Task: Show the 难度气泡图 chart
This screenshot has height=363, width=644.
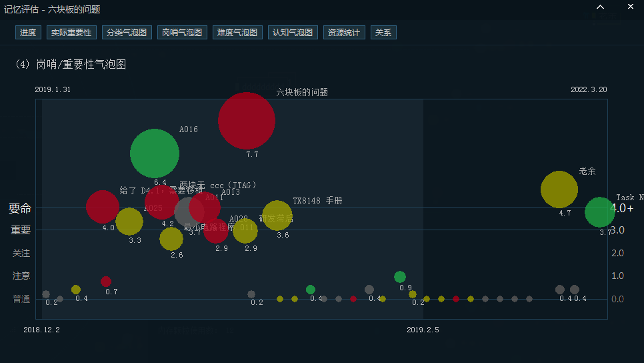Action: 237,32
